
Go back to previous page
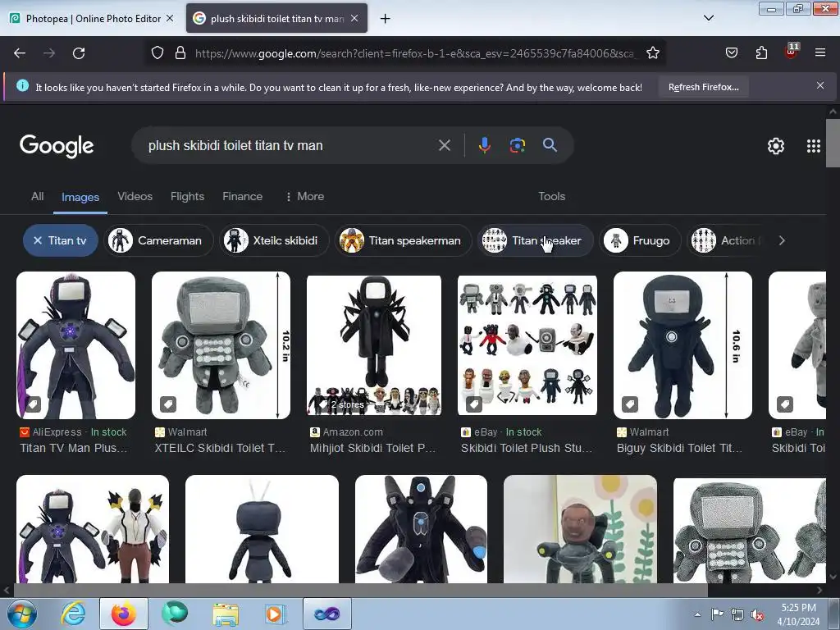[x=20, y=53]
